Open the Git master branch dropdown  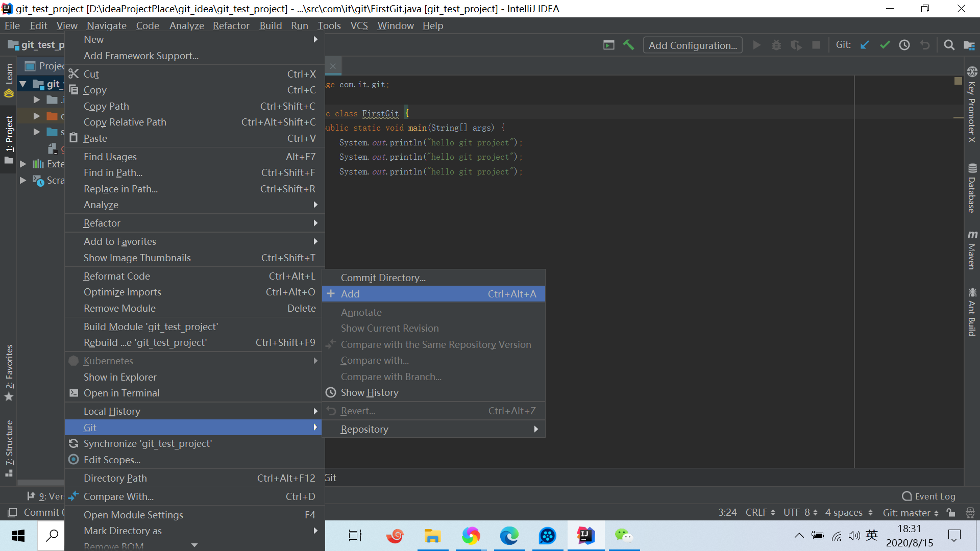tap(911, 513)
